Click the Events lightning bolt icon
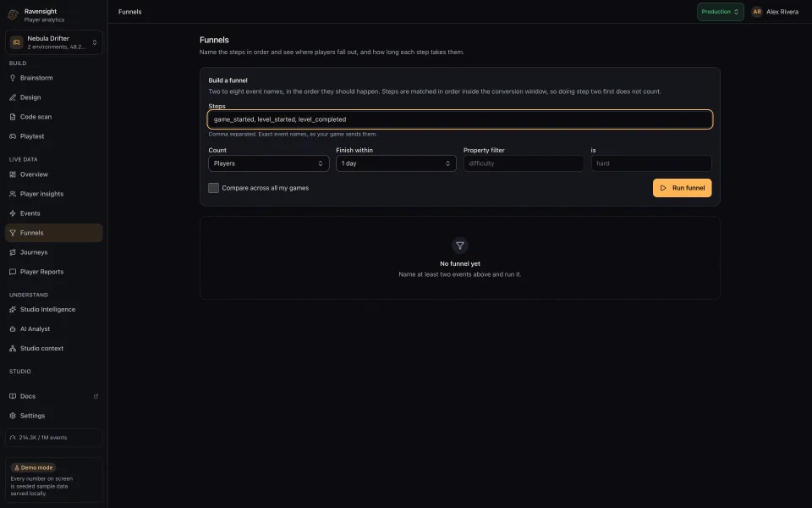The image size is (812, 508). pos(13,213)
